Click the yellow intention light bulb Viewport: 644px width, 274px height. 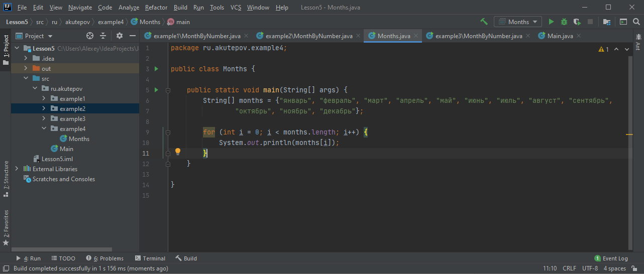click(x=177, y=152)
